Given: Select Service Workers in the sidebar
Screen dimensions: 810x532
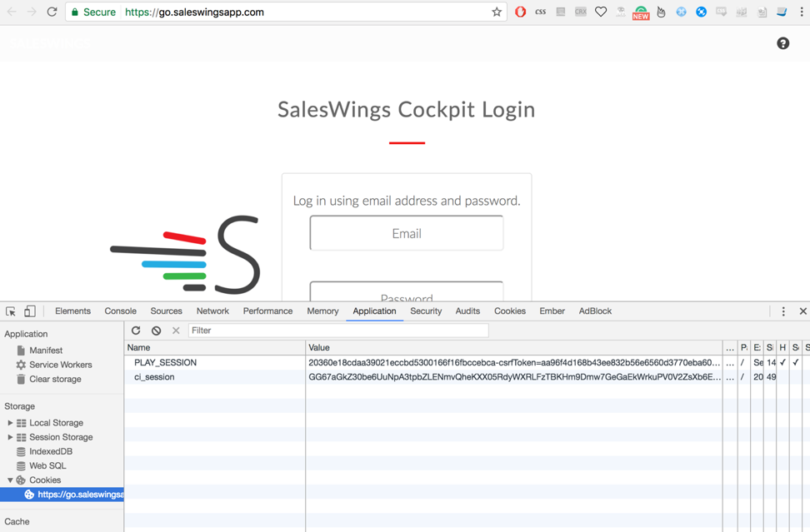Looking at the screenshot, I should pos(61,365).
